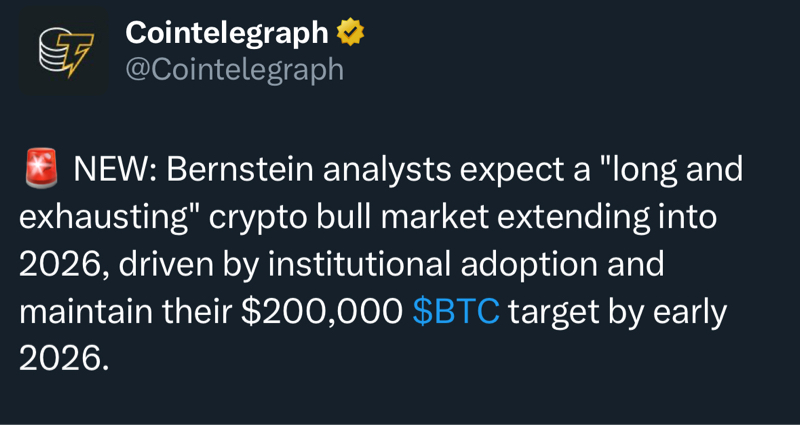The height and width of the screenshot is (425, 800).
Task: Click the "$200,000" price figure
Action: (321, 312)
